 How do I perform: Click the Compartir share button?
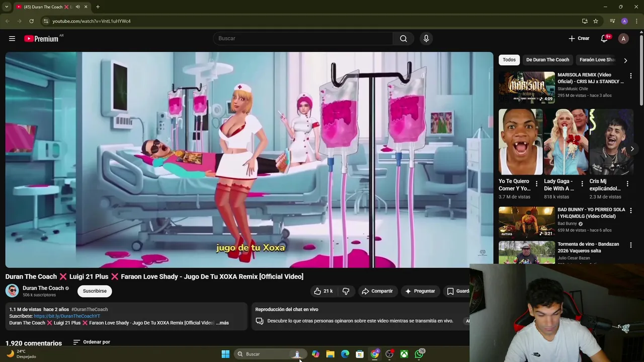click(x=377, y=291)
